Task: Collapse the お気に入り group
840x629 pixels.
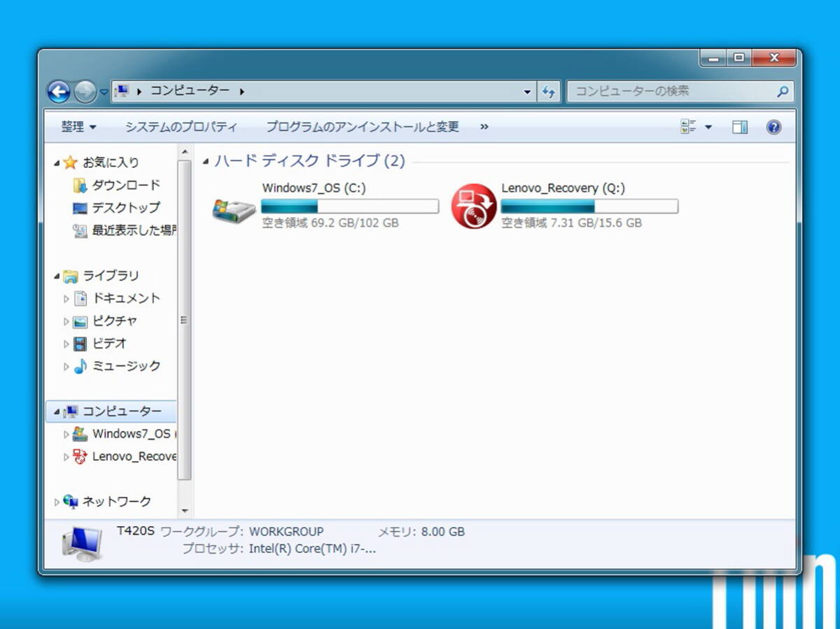Action: [57, 163]
